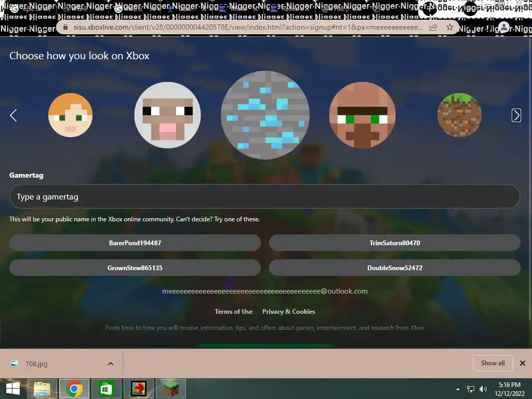This screenshot has width=532, height=399.
Task: Use suggested gamertag GrownStew865135
Action: (135, 268)
